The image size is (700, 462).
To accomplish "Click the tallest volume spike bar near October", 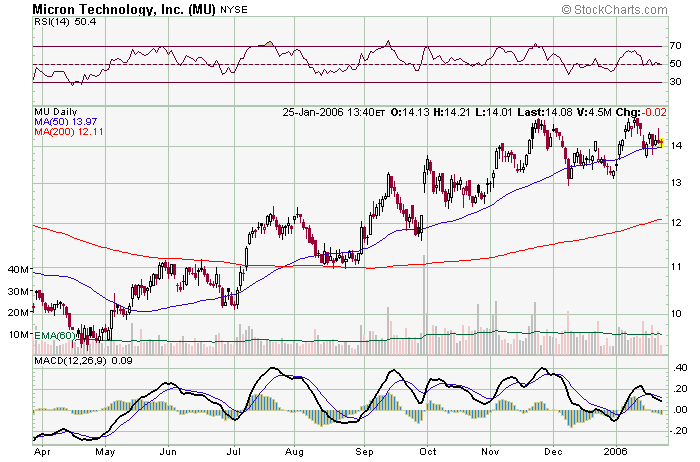I will pyautogui.click(x=423, y=304).
